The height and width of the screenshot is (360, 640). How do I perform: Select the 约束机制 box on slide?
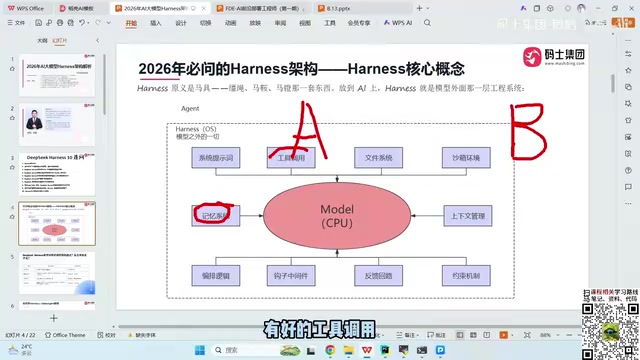(x=466, y=276)
